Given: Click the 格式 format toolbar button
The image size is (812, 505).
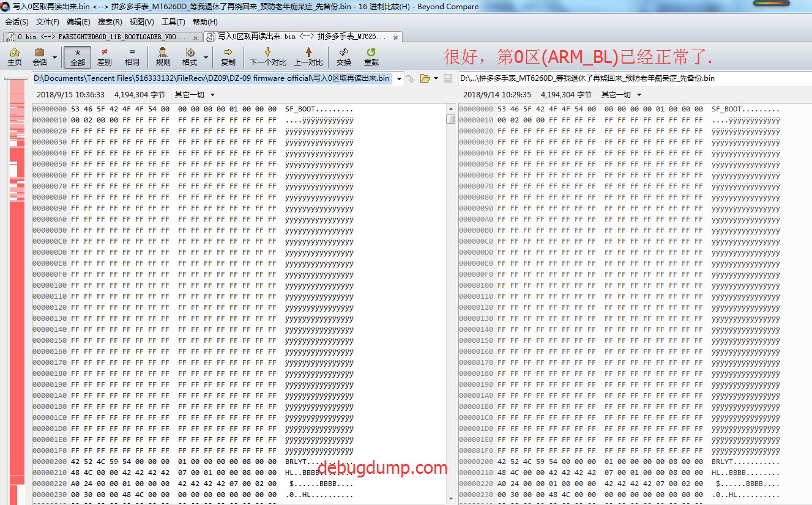Looking at the screenshot, I should pyautogui.click(x=190, y=57).
